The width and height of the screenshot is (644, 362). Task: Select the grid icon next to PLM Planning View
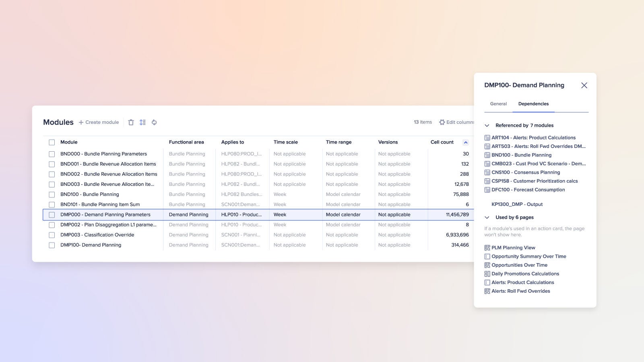tap(488, 247)
